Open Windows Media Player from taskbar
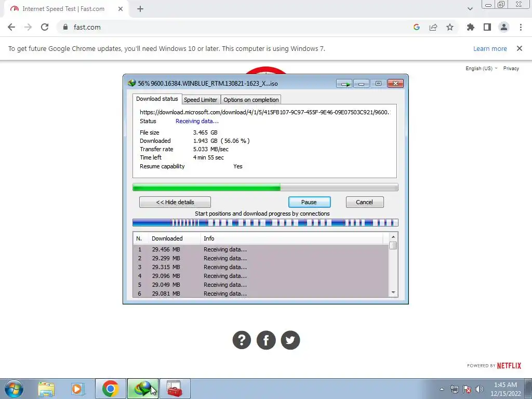Viewport: 532px width, 399px height. (x=78, y=389)
